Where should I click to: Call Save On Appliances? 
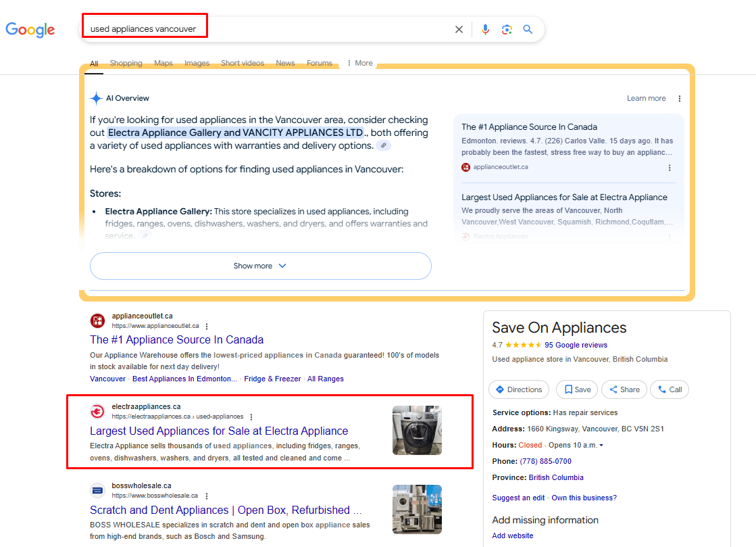click(x=670, y=389)
